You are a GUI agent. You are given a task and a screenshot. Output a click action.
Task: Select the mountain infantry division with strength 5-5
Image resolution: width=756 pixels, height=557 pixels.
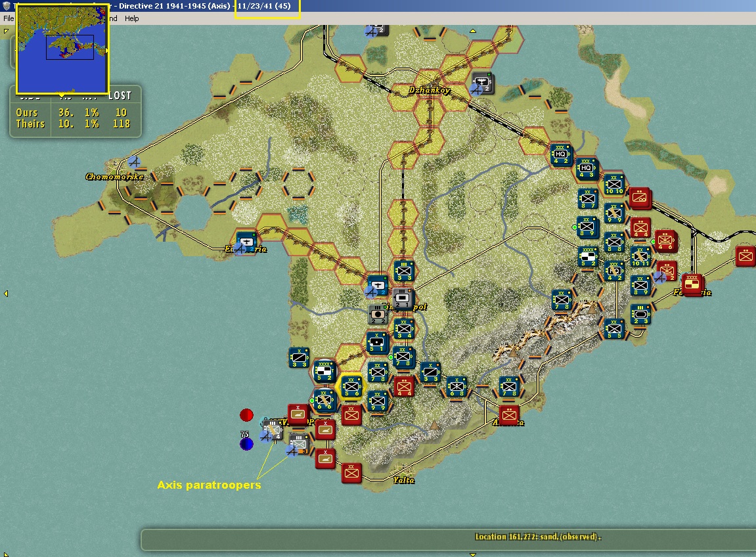[614, 329]
